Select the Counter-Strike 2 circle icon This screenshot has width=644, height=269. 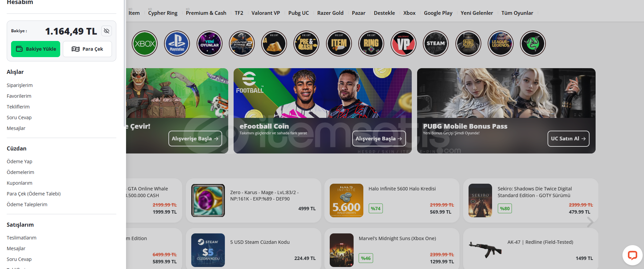[242, 44]
